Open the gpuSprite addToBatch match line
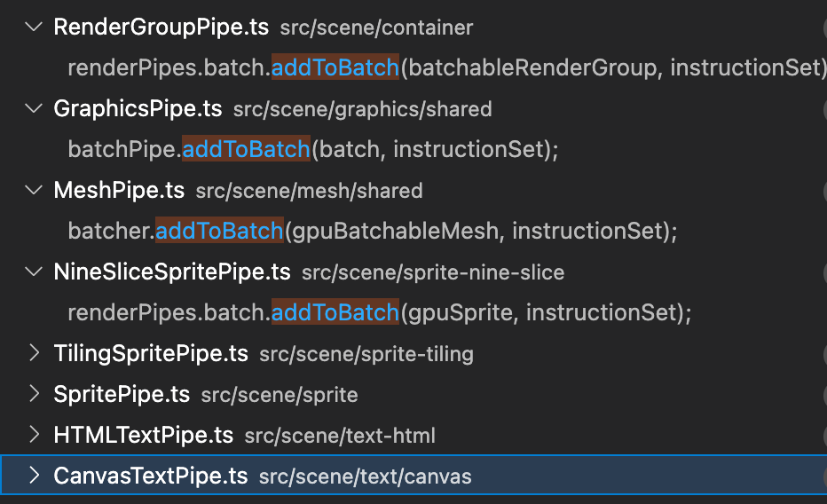 click(379, 312)
